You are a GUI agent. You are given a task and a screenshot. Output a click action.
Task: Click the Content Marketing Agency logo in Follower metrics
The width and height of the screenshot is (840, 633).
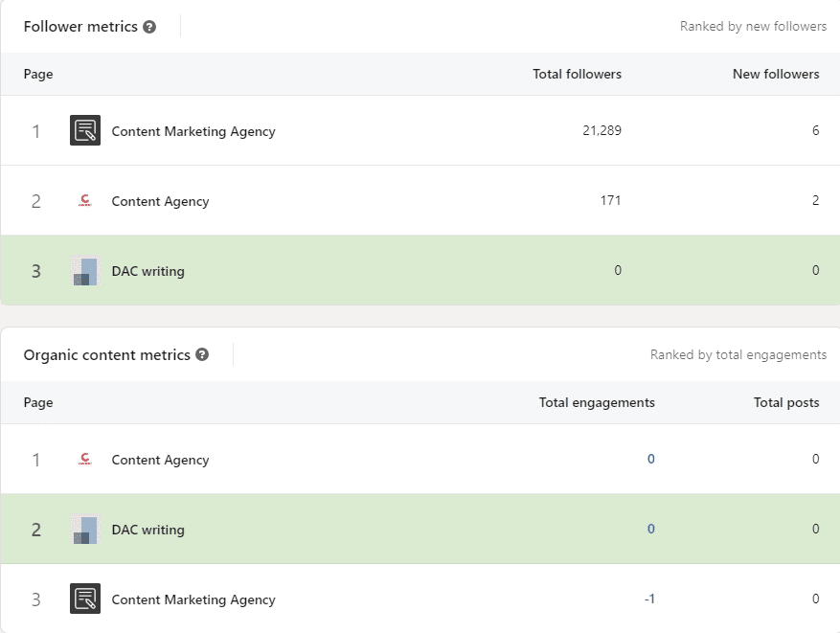tap(84, 130)
